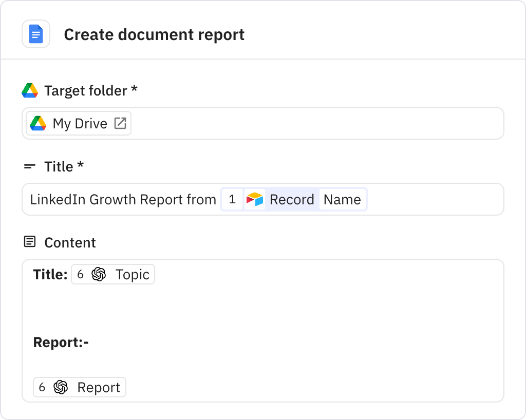
Task: Click the Airtable icon in the Record Name token
Action: click(x=255, y=199)
